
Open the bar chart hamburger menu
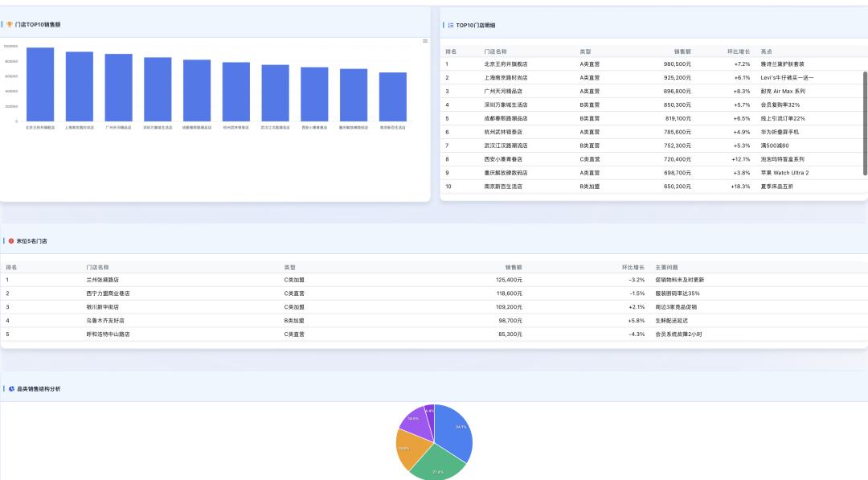(x=425, y=41)
